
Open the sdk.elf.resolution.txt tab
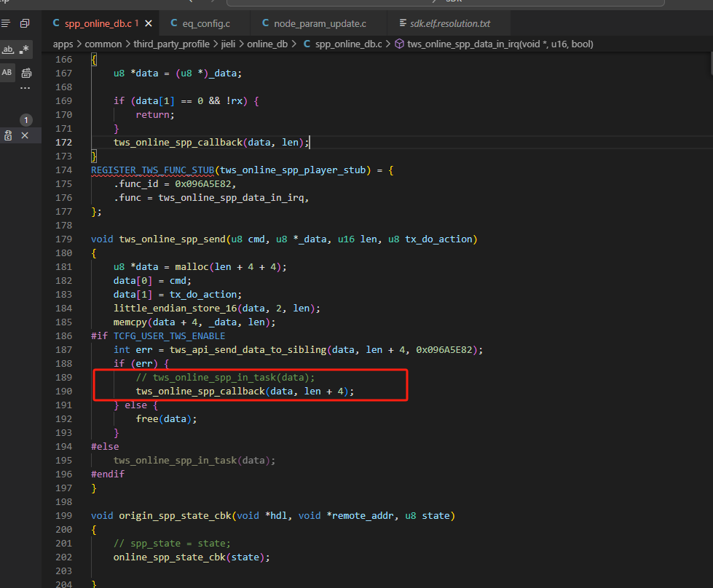point(449,23)
